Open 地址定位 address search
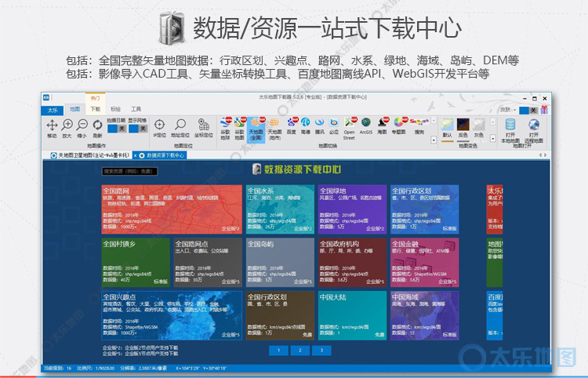This screenshot has width=588, height=378. point(180,129)
